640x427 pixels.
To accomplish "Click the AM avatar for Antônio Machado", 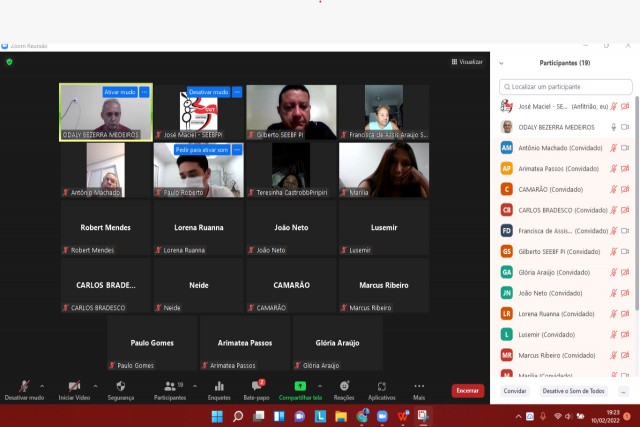I will [x=507, y=148].
